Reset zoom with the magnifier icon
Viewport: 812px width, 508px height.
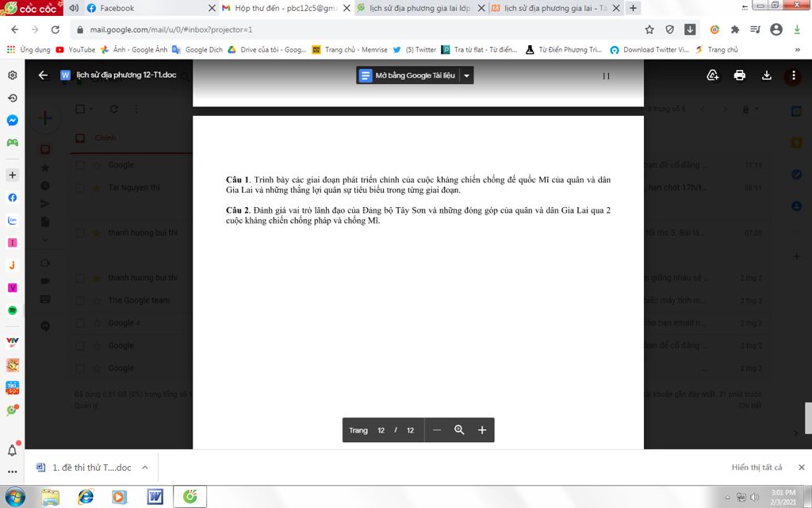[x=459, y=429]
